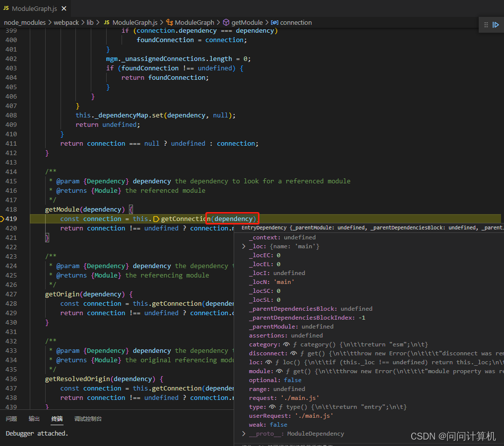Screen dimensions: 504x446
Task: Expand the __proto__ ModuleDependency entry
Action: [244, 434]
